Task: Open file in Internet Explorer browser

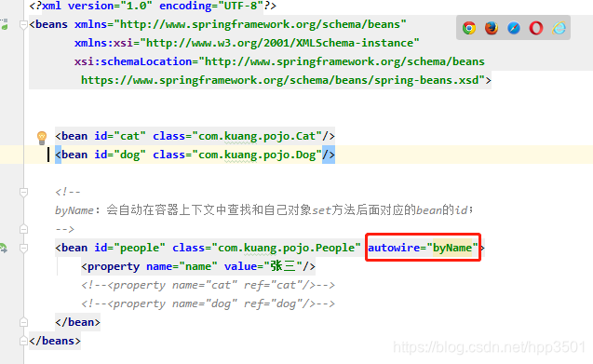Action: point(559,28)
